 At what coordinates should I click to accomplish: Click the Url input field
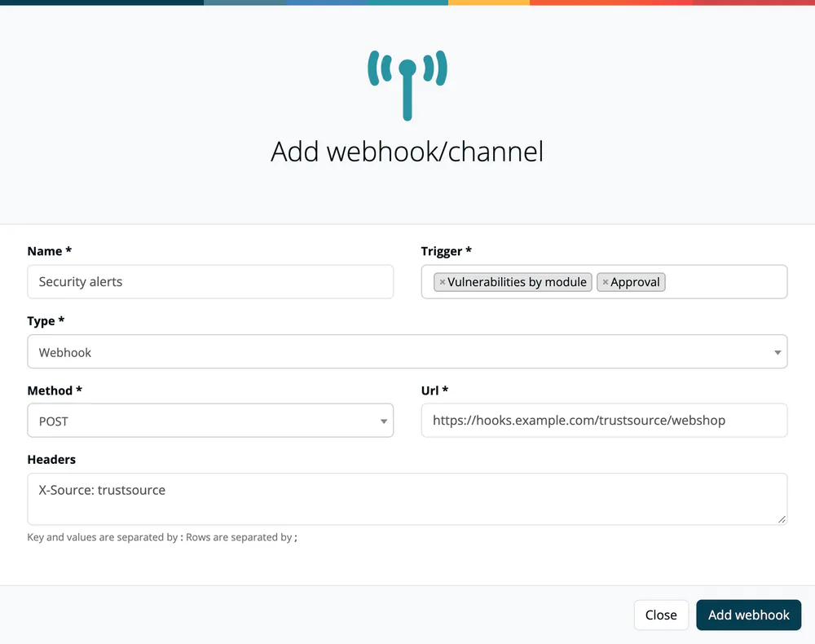point(604,421)
